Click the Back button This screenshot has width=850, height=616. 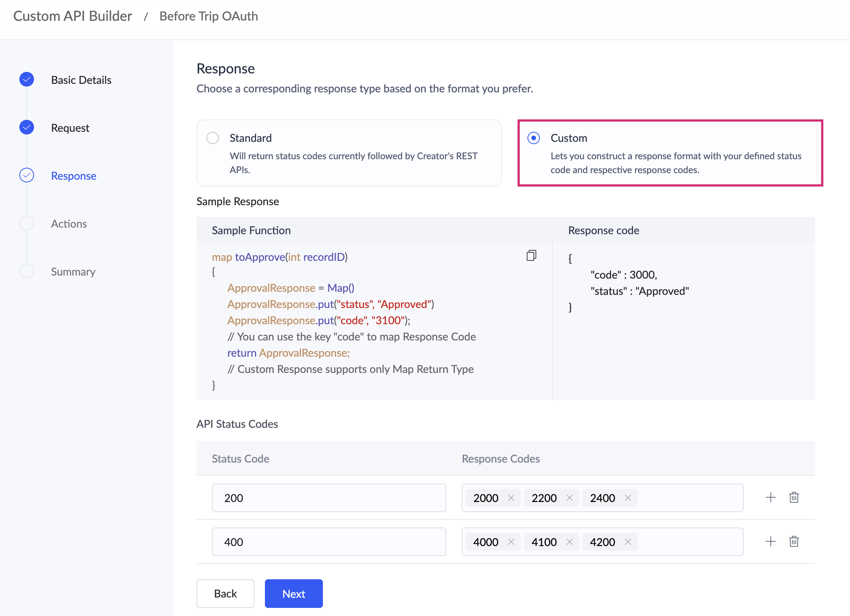pos(225,594)
